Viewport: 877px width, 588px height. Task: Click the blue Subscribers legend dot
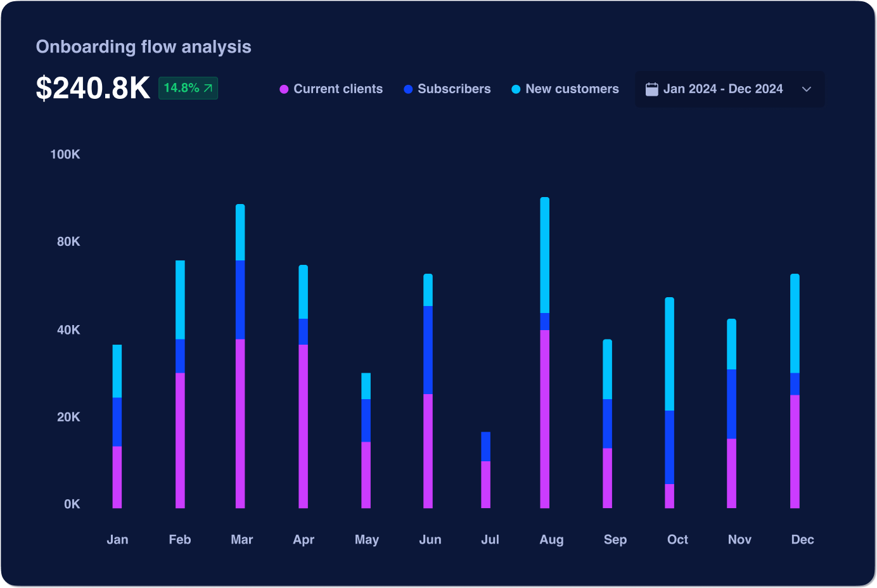point(408,89)
